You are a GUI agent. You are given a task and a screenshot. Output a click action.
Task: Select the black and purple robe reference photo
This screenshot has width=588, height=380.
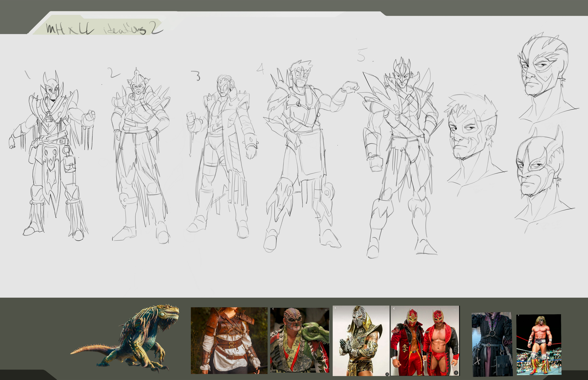(x=492, y=344)
